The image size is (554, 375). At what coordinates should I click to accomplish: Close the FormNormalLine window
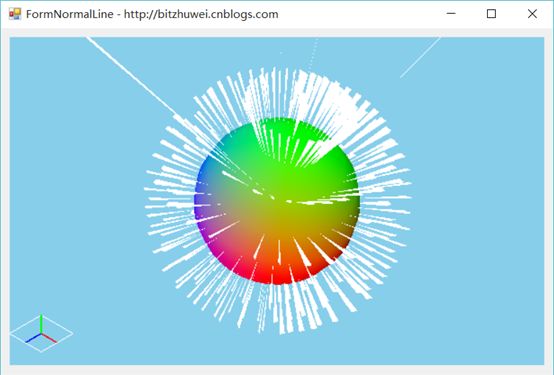point(532,14)
